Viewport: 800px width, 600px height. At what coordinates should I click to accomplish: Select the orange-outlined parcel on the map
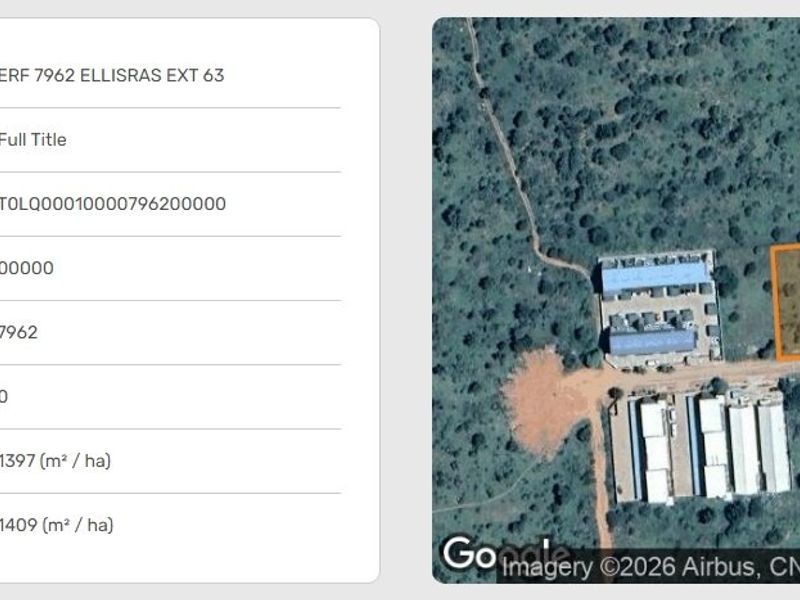tap(785, 303)
